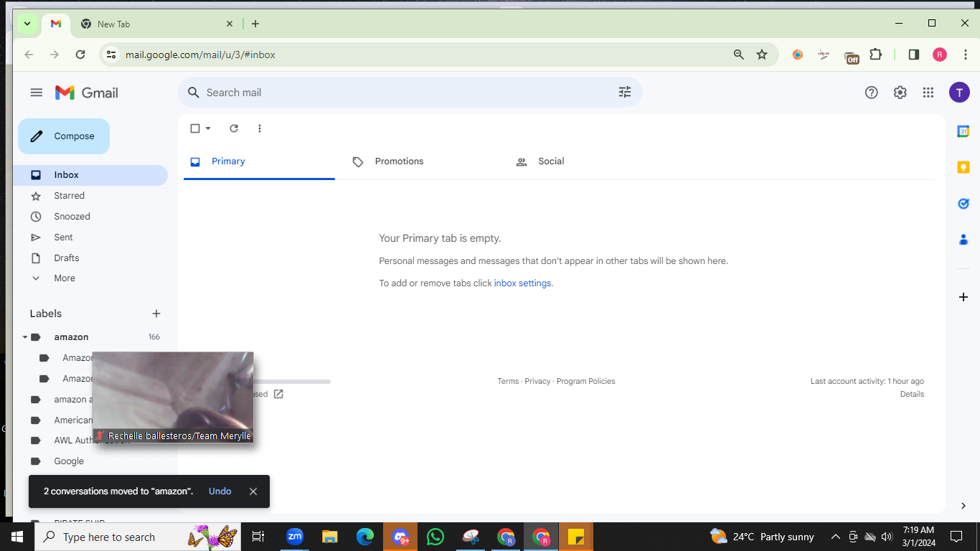The width and height of the screenshot is (980, 551).
Task: Open the Windows Start menu
Action: 17,537
